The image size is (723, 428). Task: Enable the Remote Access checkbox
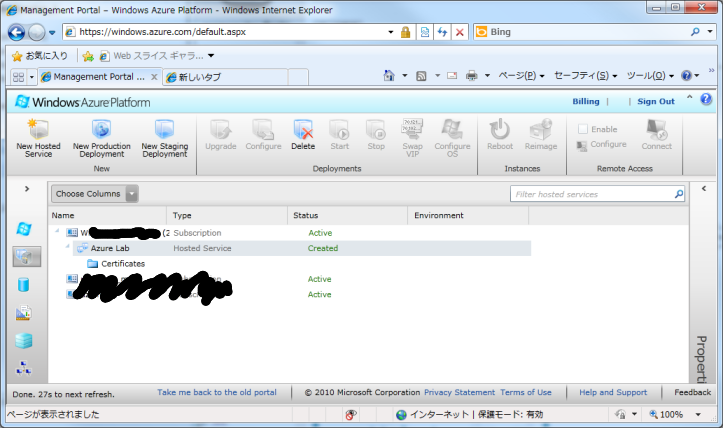pyautogui.click(x=583, y=129)
